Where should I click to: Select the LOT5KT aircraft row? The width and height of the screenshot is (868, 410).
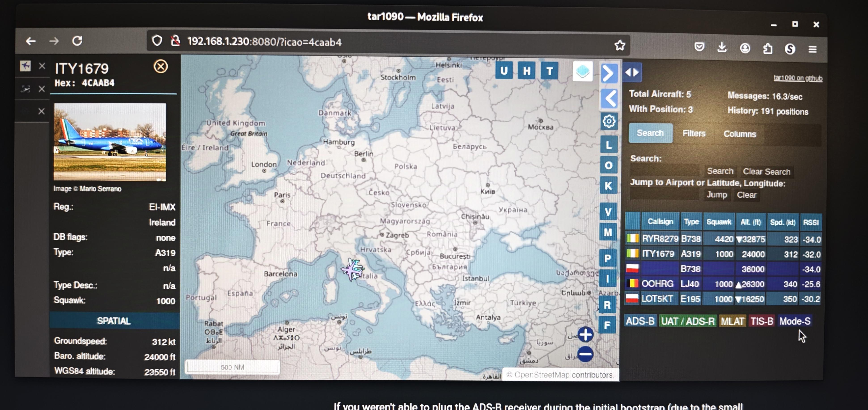tap(722, 298)
